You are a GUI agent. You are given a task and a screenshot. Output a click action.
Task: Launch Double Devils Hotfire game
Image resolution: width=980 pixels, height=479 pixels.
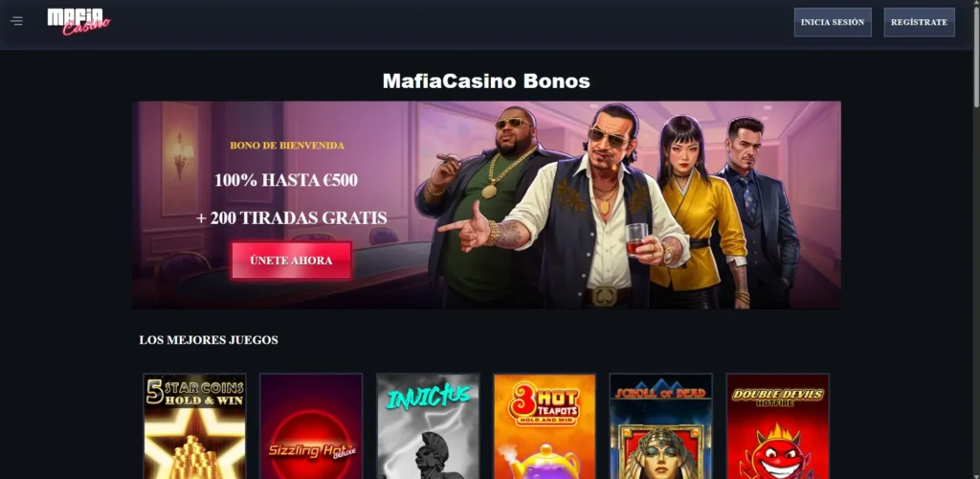coord(777,426)
